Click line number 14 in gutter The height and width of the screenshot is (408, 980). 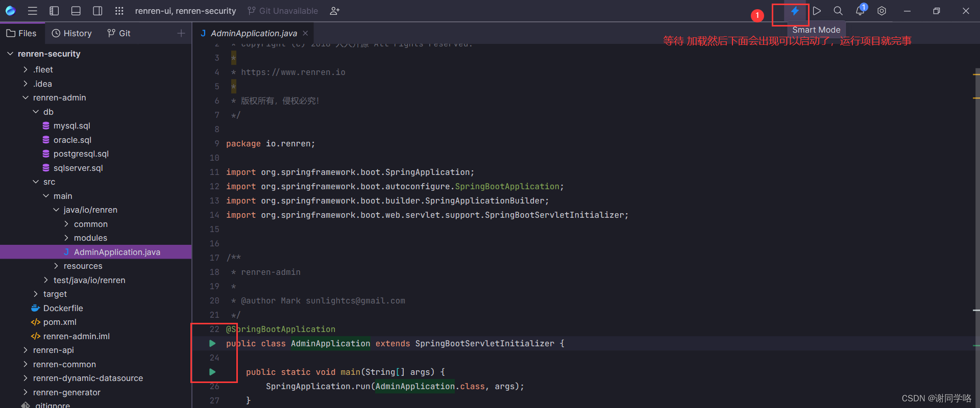pyautogui.click(x=214, y=215)
